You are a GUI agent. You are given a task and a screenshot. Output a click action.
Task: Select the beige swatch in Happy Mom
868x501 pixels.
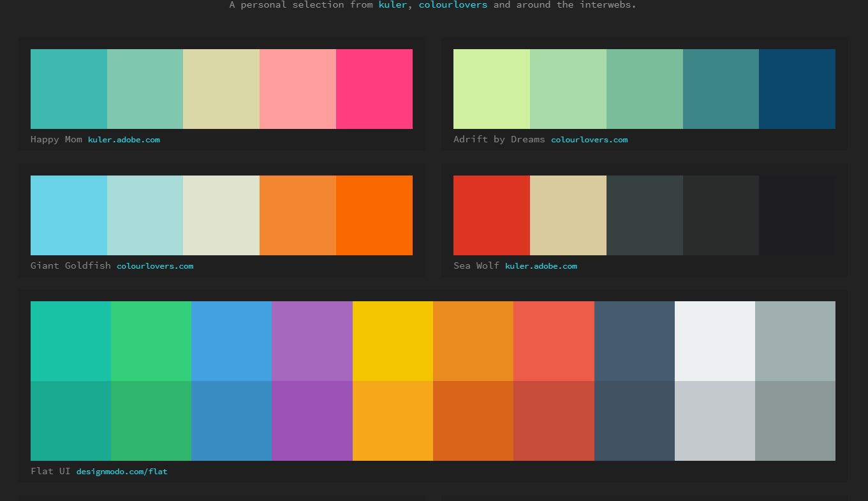click(221, 89)
